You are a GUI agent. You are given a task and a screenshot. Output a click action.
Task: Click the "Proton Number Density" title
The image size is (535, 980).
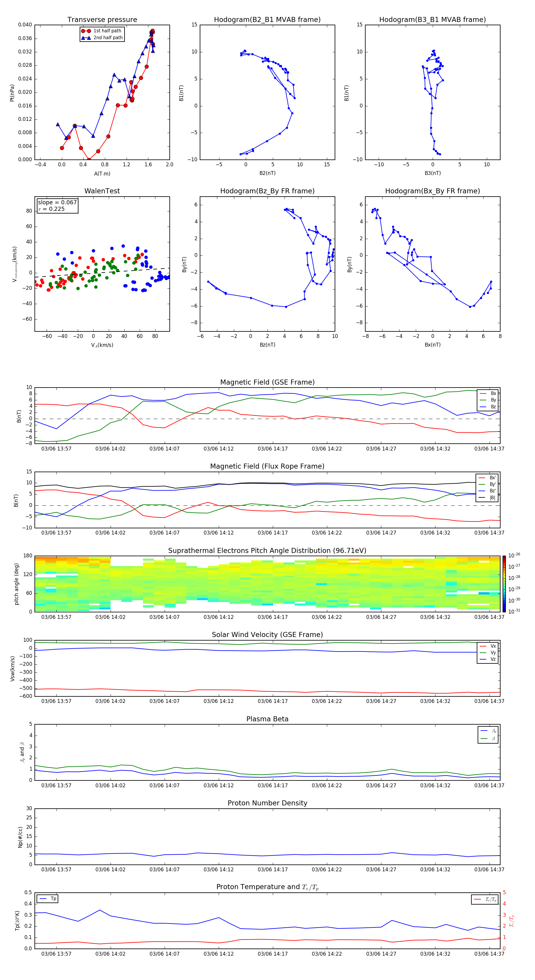point(267,803)
